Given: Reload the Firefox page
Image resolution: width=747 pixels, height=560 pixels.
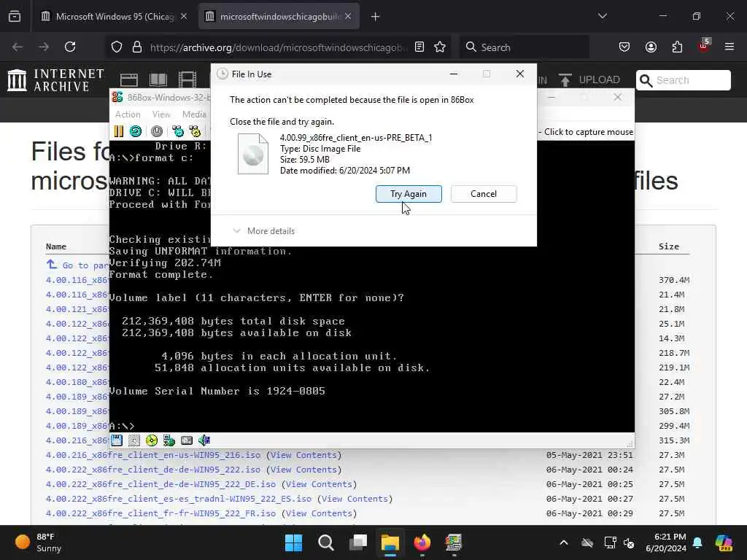Looking at the screenshot, I should pos(70,47).
